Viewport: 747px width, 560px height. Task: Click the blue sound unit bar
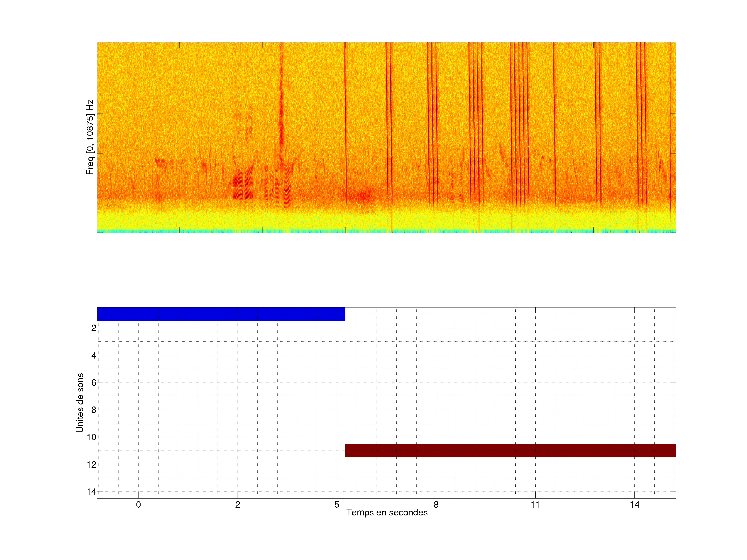click(x=221, y=314)
